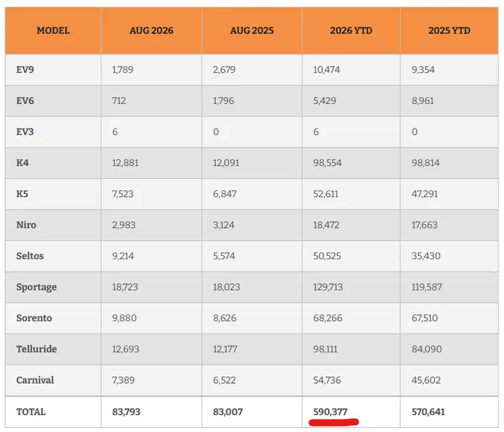This screenshot has height=432, width=504.
Task: Select EV6 Aug 2026 value 712
Action: click(119, 101)
